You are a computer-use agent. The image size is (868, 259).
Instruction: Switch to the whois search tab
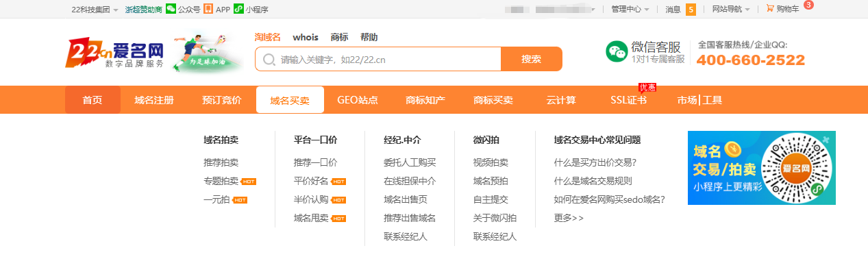pyautogui.click(x=306, y=37)
